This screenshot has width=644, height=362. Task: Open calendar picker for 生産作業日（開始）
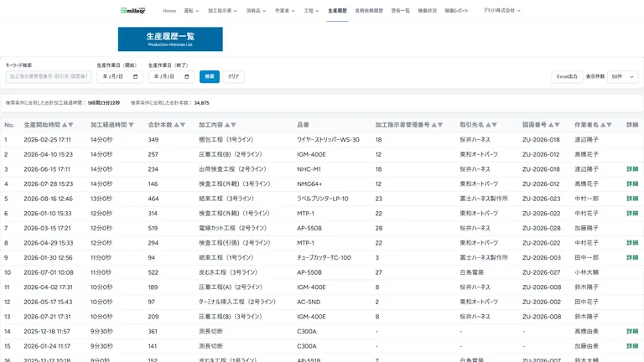coord(136,77)
